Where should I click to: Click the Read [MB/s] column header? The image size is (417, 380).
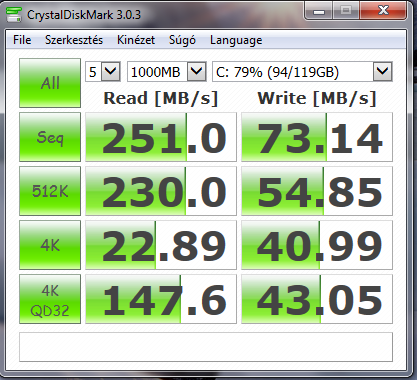click(161, 98)
